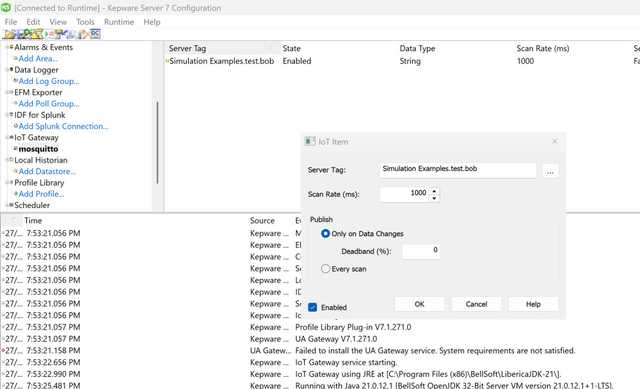This screenshot has height=389, width=640.
Task: Click the red error icon on UA Gateway log row
Action: click(x=3, y=351)
